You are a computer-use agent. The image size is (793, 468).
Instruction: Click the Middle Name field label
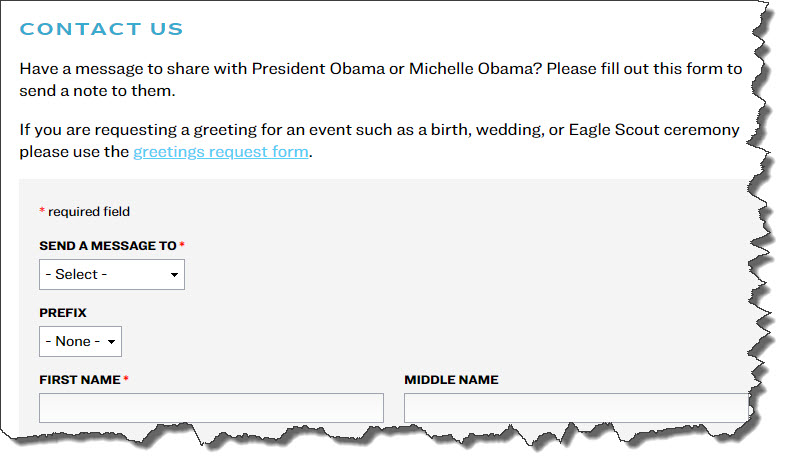[x=451, y=380]
